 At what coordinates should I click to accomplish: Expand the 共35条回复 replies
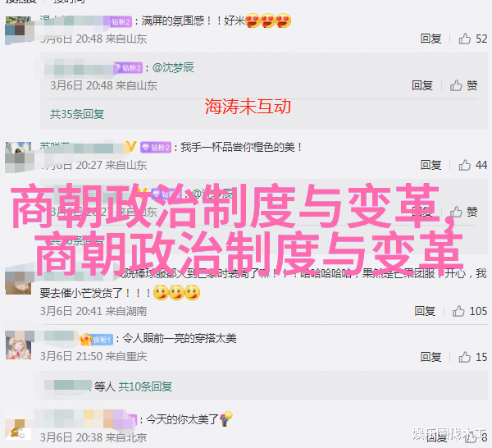point(77,114)
